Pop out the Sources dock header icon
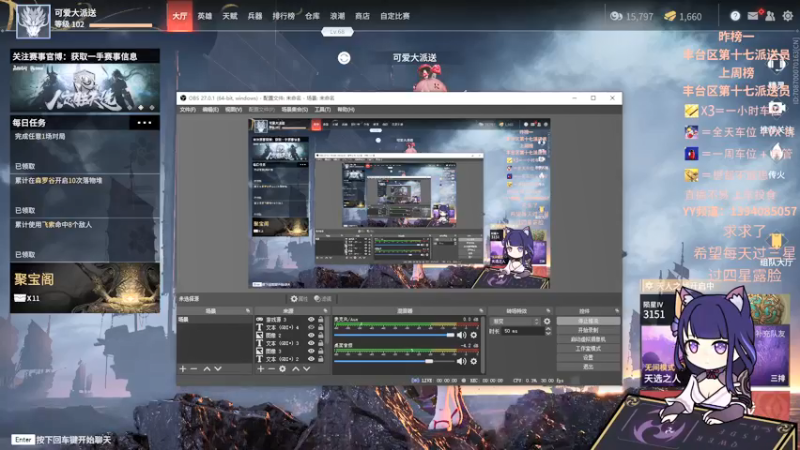This screenshot has width=800, height=450. [x=326, y=311]
